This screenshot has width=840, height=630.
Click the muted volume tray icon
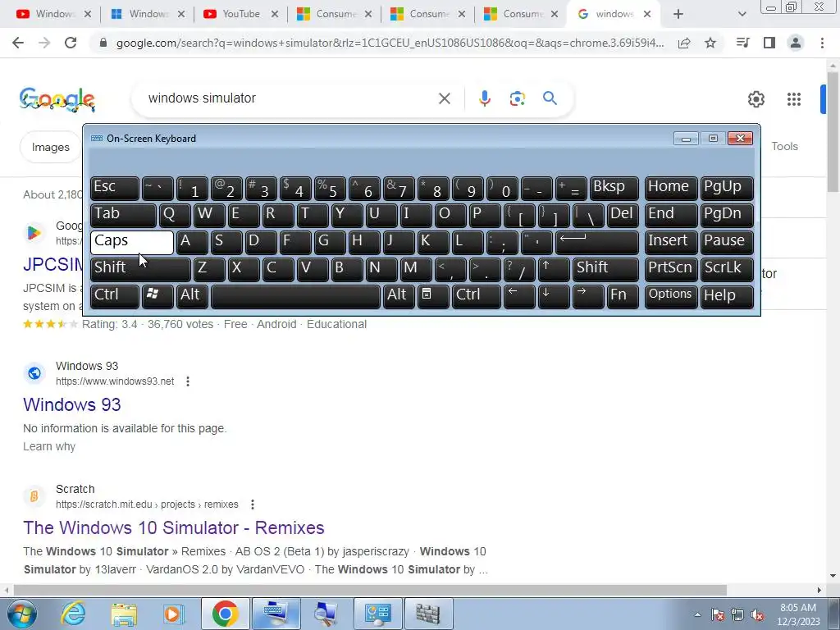click(757, 614)
